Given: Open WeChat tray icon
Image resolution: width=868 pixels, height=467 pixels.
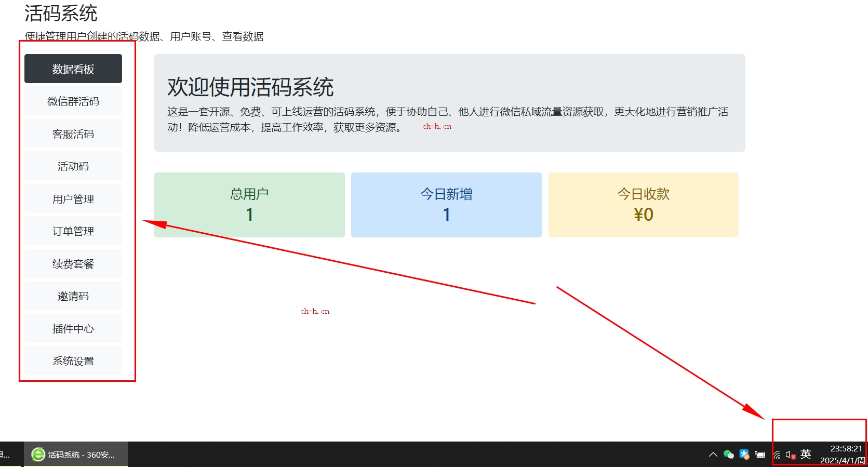Looking at the screenshot, I should (729, 455).
